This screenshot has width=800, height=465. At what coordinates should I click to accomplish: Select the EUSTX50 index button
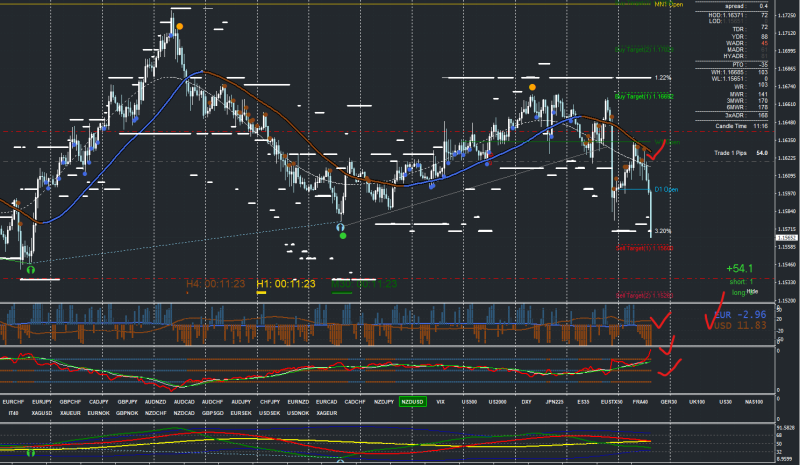point(611,402)
